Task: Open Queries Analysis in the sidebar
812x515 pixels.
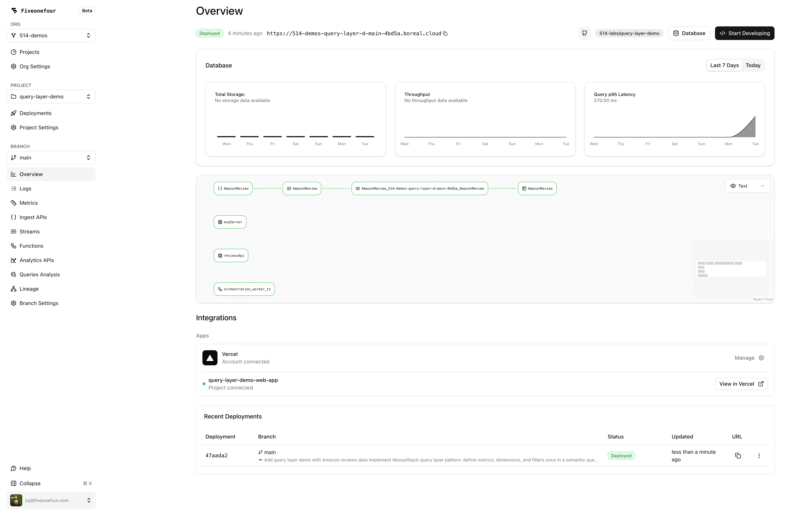Action: [40, 274]
